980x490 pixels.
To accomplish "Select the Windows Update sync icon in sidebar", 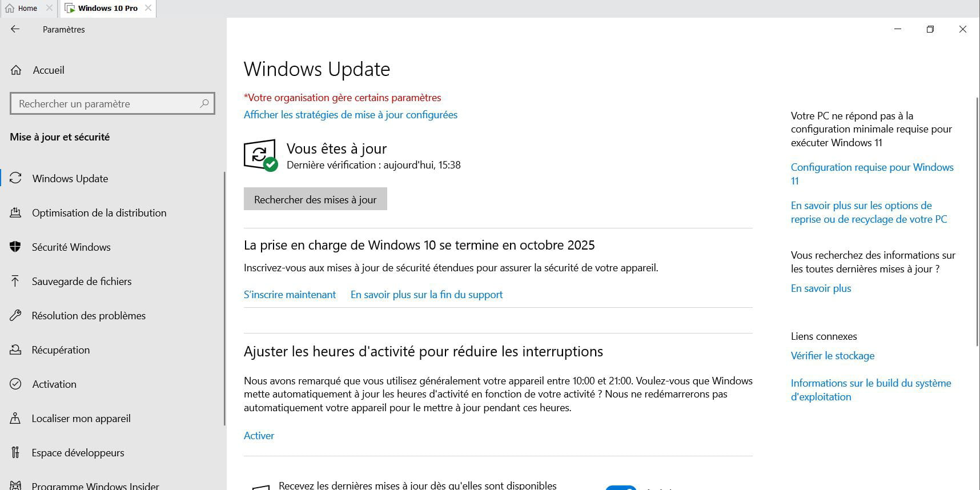I will pyautogui.click(x=16, y=178).
